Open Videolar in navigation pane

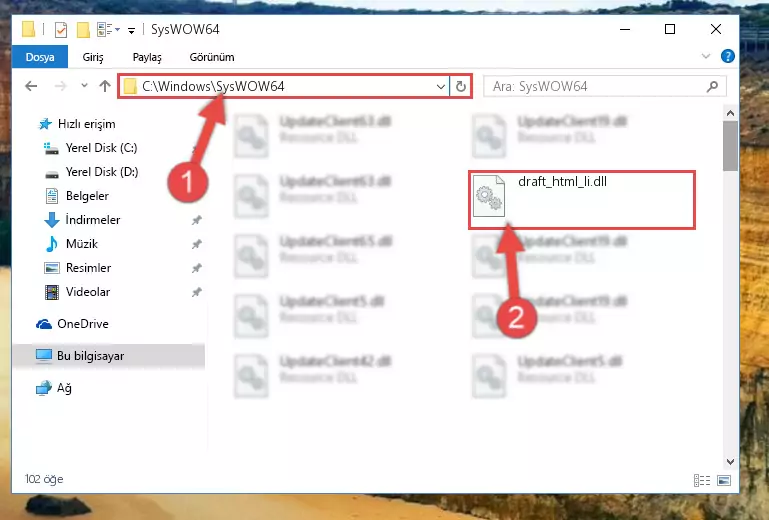tap(88, 292)
